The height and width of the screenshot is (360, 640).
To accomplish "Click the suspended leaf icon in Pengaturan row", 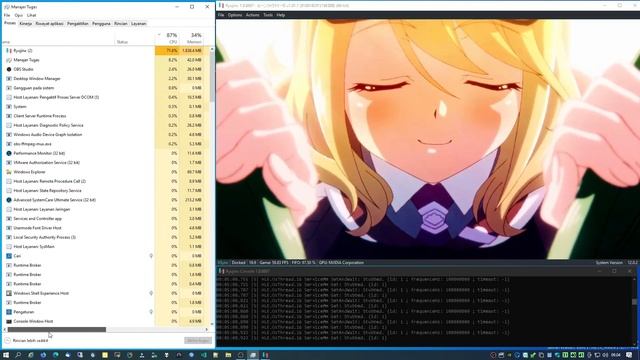I will point(151,312).
